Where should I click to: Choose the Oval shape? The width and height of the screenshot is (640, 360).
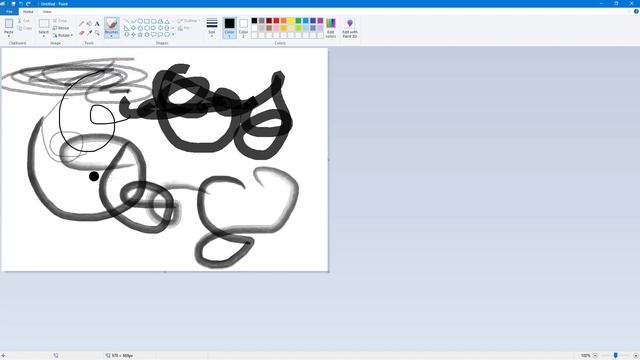click(x=140, y=21)
